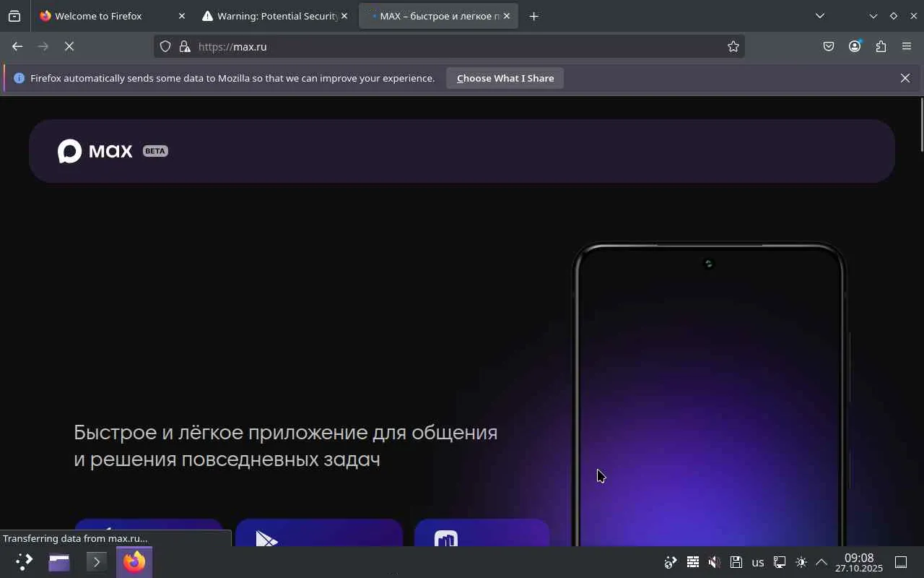Click the floppy disk tray icon
This screenshot has width=924, height=578.
pos(736,562)
